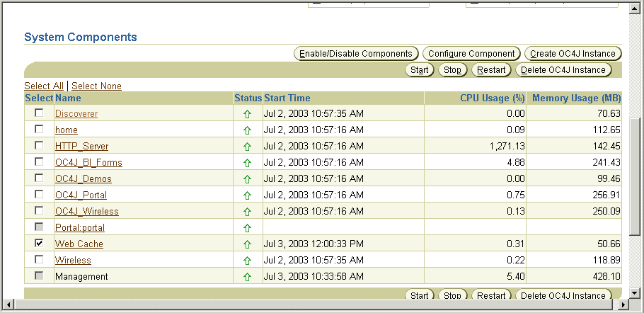The height and width of the screenshot is (313, 644).
Task: Uncheck the Web Cache checkbox
Action: (39, 243)
